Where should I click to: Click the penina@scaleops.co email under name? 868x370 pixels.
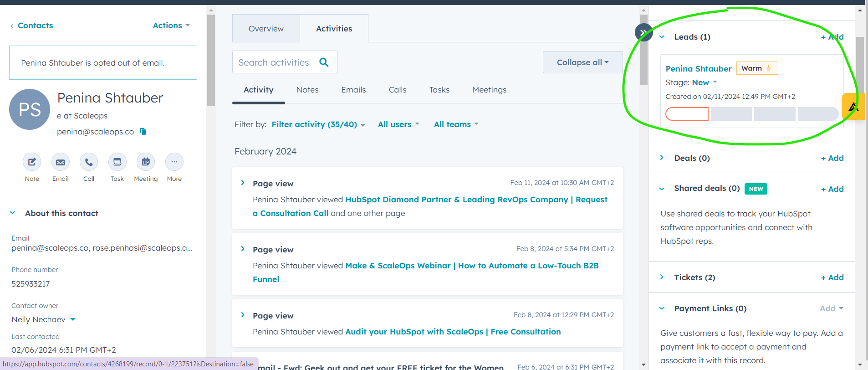95,132
